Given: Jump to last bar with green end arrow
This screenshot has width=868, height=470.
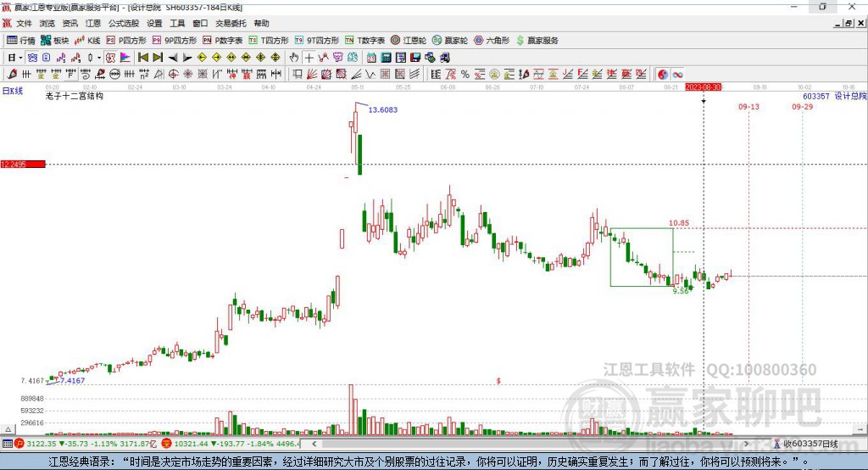Looking at the screenshot, I should (x=158, y=58).
